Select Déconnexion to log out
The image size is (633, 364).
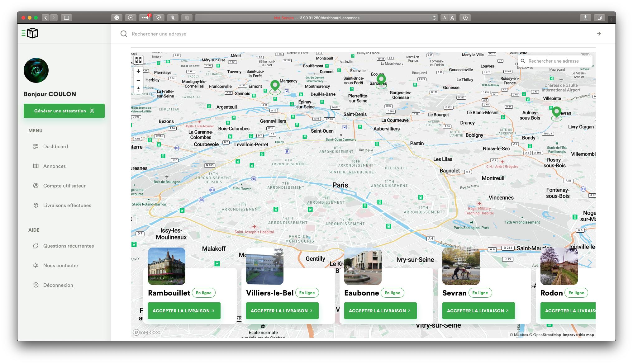point(58,285)
